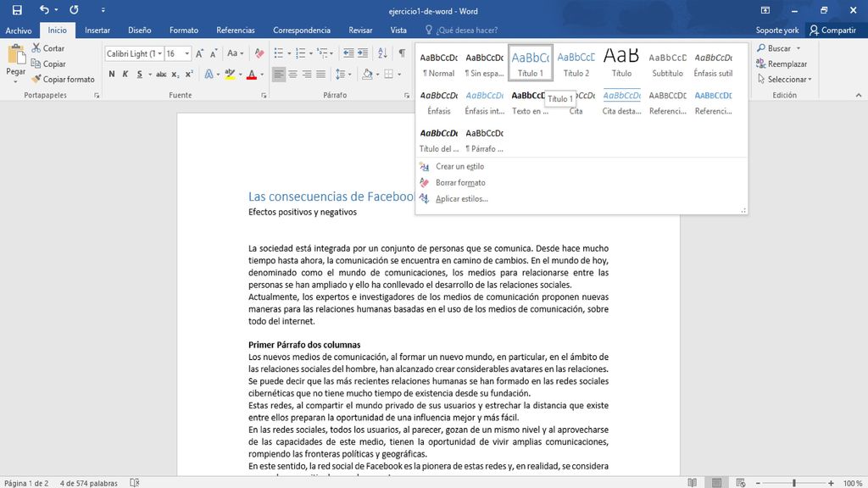
Task: Pick text highlight color marker
Action: (230, 75)
